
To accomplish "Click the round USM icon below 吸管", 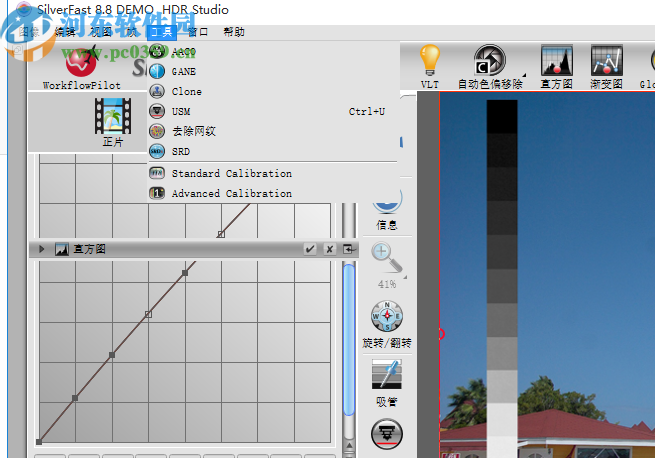I will 387,434.
